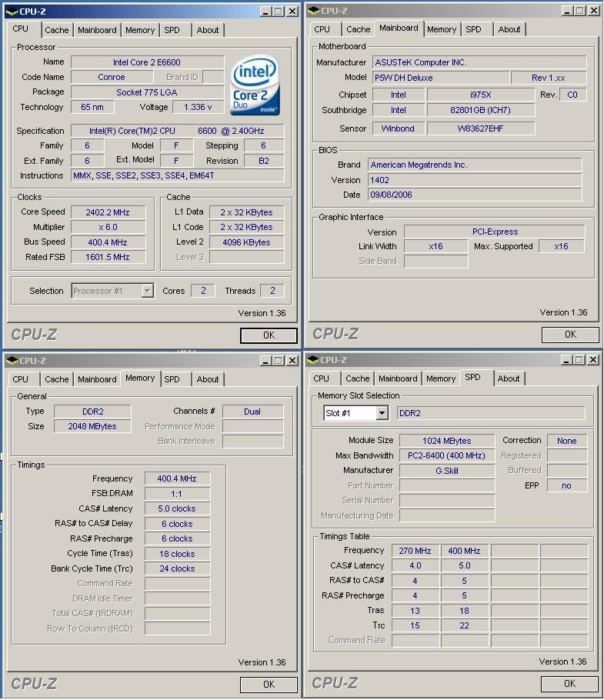Open SPD tab in the Memory window

point(172,379)
